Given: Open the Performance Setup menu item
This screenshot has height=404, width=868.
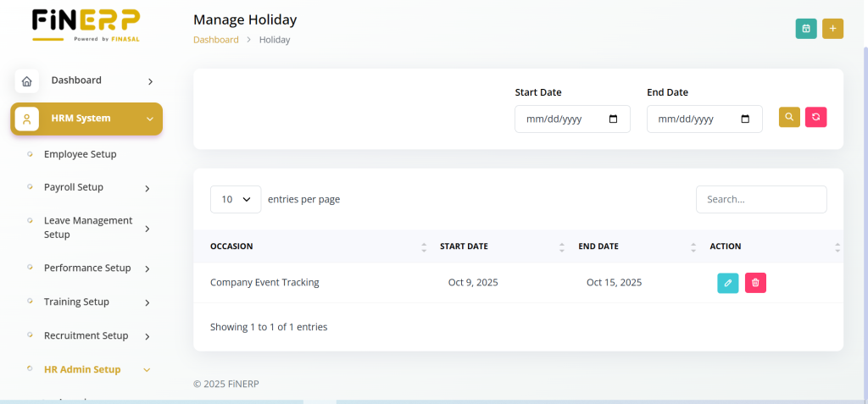Looking at the screenshot, I should coord(87,268).
